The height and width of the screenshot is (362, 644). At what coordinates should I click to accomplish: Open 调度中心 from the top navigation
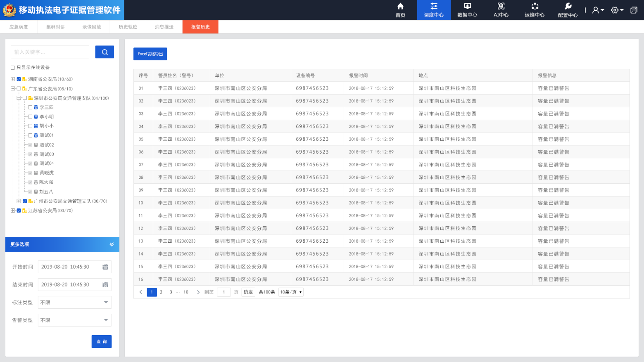pyautogui.click(x=434, y=10)
